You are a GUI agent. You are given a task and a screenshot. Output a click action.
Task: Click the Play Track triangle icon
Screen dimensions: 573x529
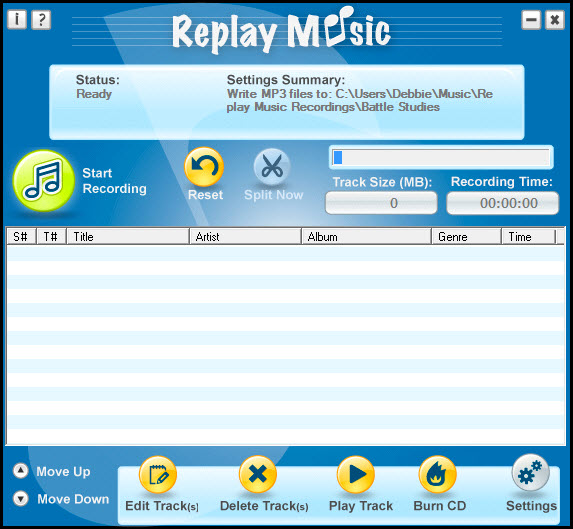(x=356, y=475)
